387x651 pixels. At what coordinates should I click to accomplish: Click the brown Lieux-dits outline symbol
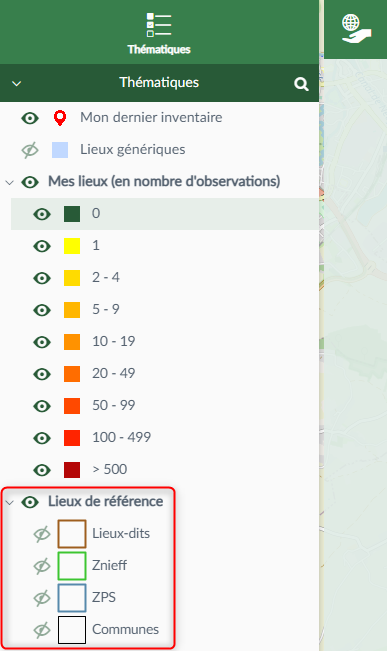[x=72, y=534]
